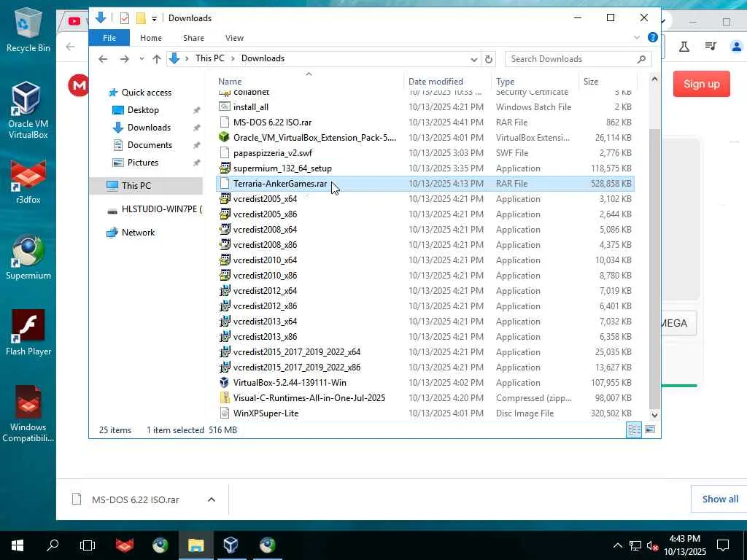Viewport: 747px width, 560px height.
Task: Click the scrollbar down arrow in file list
Action: tap(654, 415)
